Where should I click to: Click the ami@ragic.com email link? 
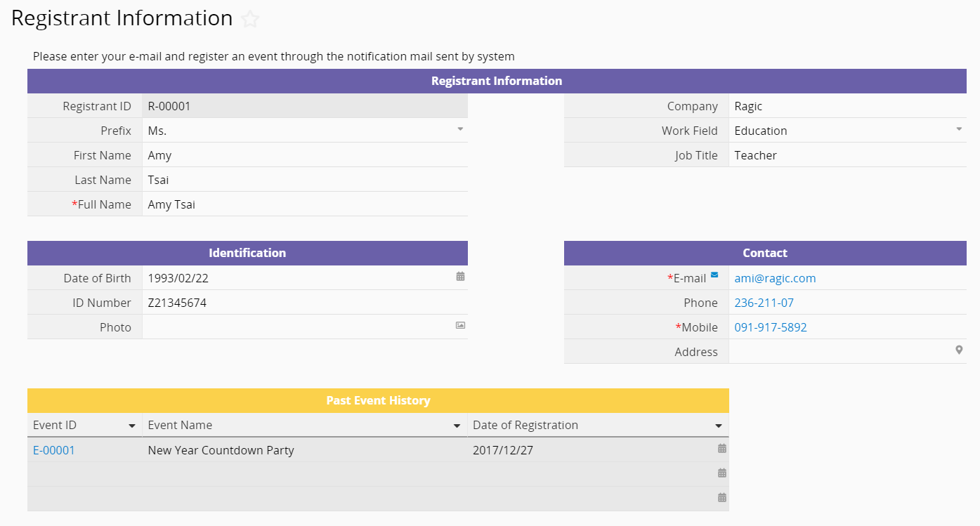775,278
